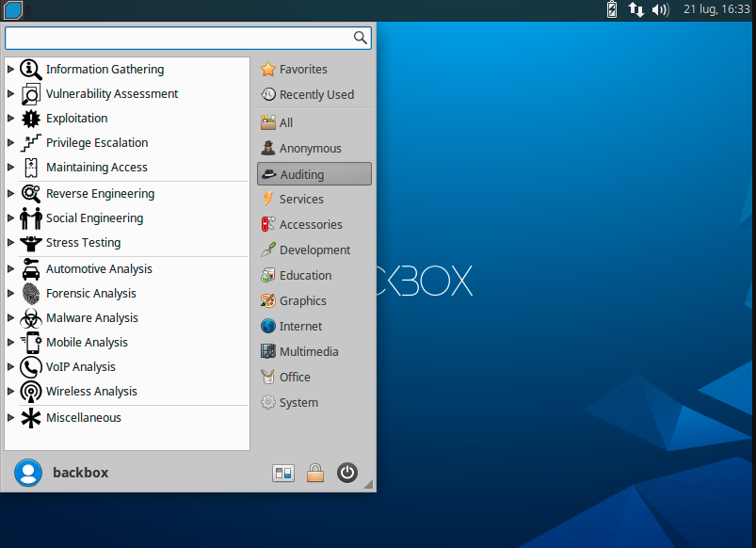Viewport: 756px width, 548px height.
Task: Click the Stress Testing icon
Action: click(31, 243)
